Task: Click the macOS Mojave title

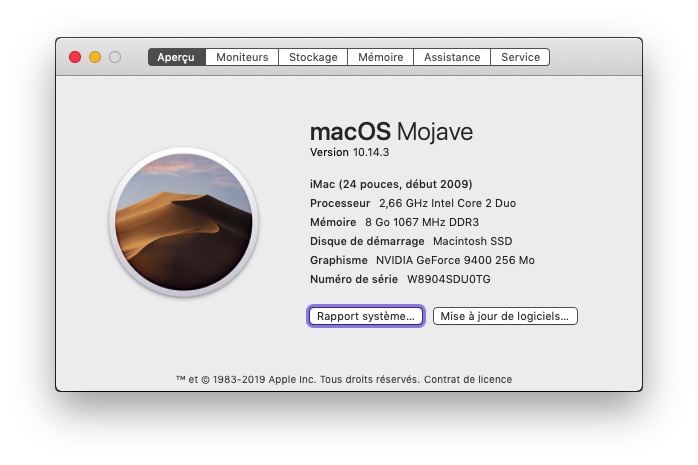Action: click(391, 132)
